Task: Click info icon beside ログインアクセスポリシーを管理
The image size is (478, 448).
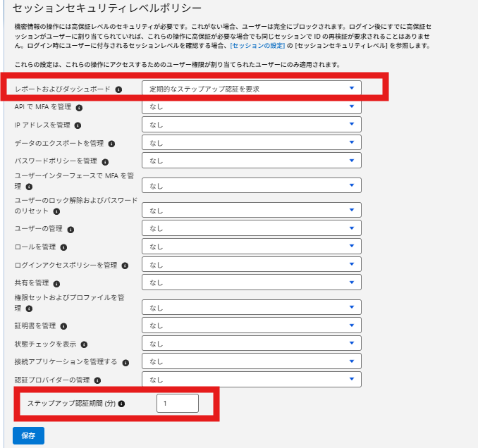Action: [x=125, y=266]
